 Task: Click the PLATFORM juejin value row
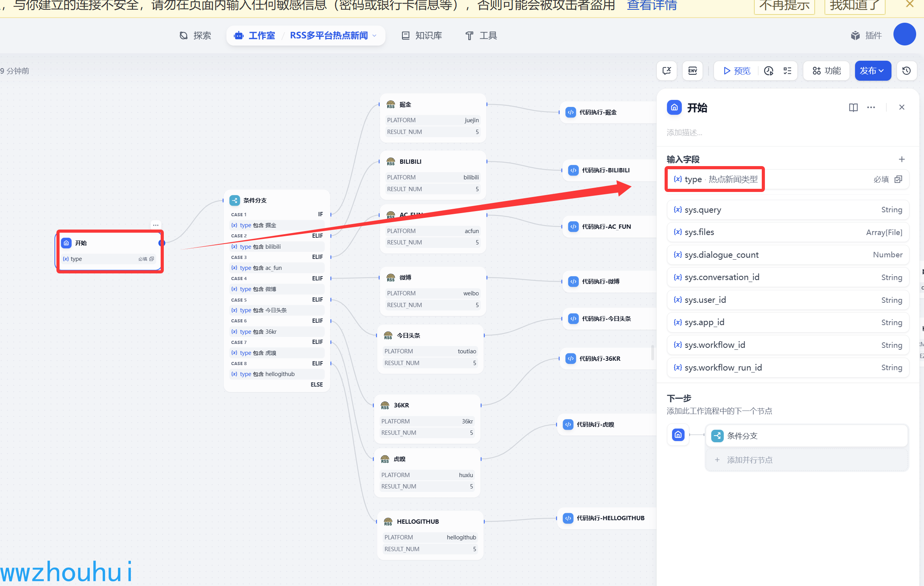(x=433, y=120)
